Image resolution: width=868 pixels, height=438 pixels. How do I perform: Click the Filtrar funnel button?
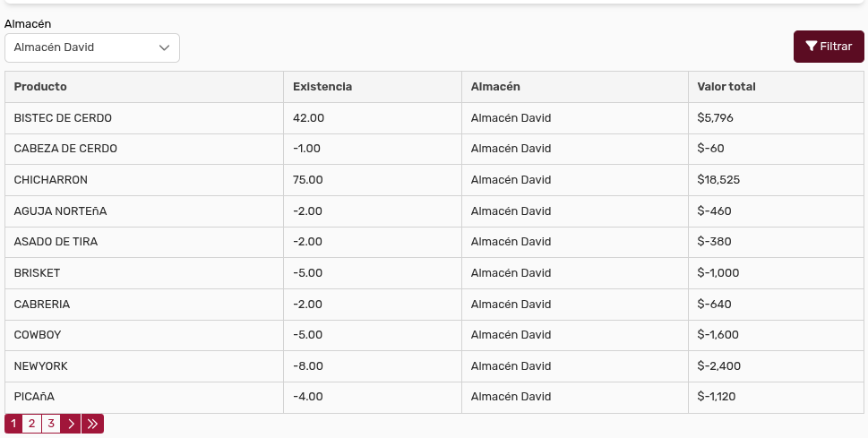point(828,47)
